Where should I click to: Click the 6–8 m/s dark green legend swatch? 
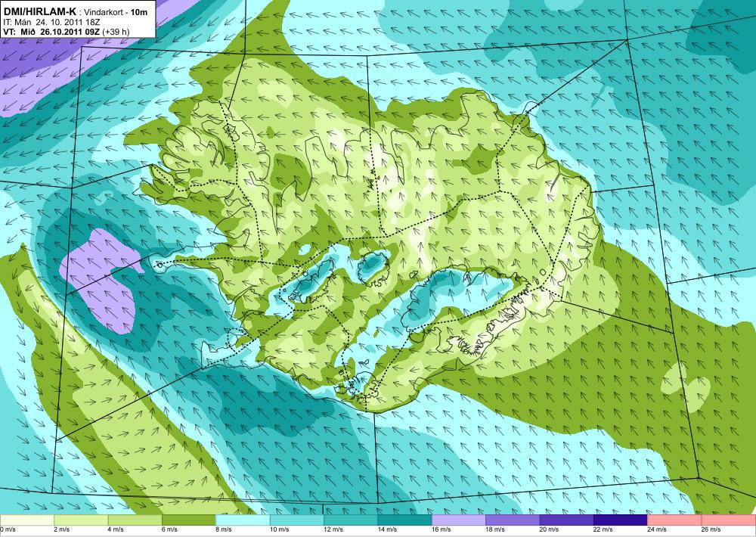(x=189, y=520)
